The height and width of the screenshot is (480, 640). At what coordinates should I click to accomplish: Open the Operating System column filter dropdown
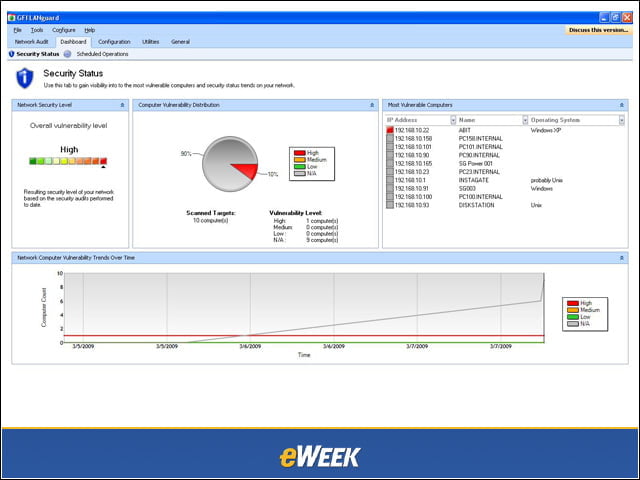[622, 120]
